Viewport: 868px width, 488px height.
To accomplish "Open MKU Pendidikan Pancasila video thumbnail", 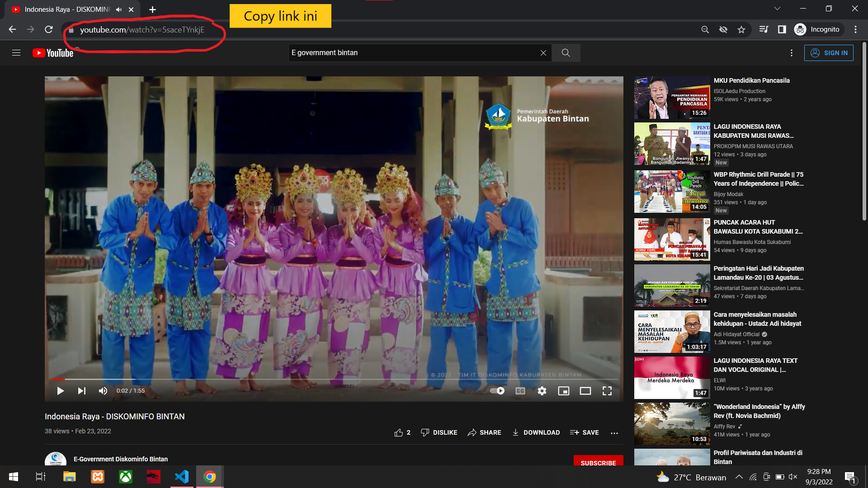I will click(672, 98).
